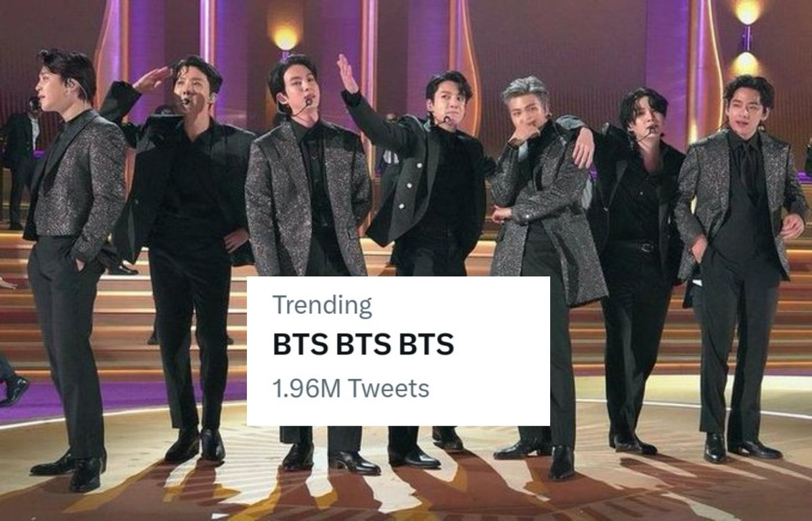The width and height of the screenshot is (812, 521).
Task: Click the glowing wall sconce light above the gray-haired performer
Action: pos(286,37)
